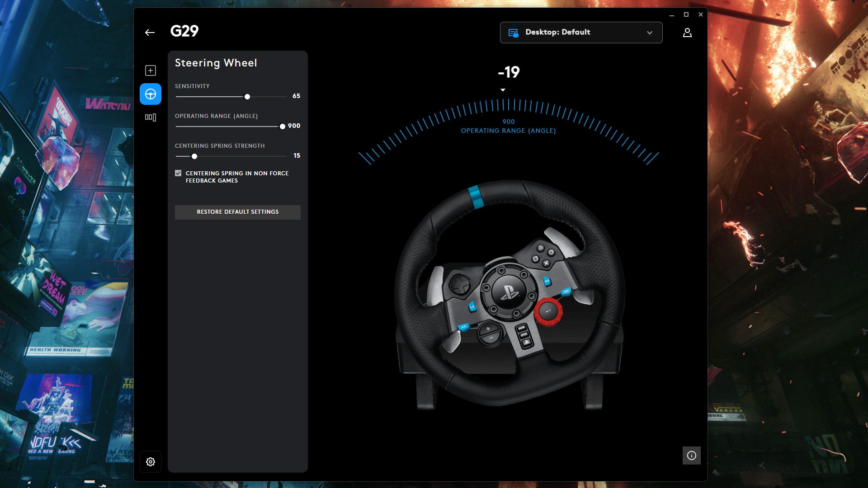Image resolution: width=868 pixels, height=488 pixels.
Task: Click the Operating Range angle slider handle
Action: pos(283,127)
